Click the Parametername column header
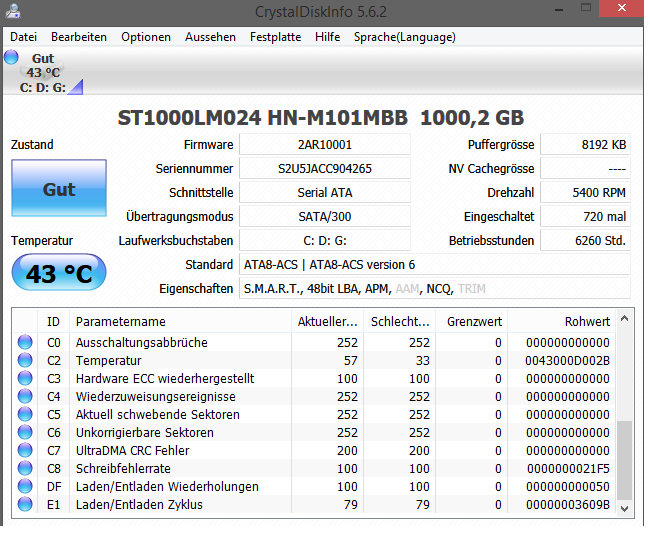650x534 pixels. [x=180, y=321]
